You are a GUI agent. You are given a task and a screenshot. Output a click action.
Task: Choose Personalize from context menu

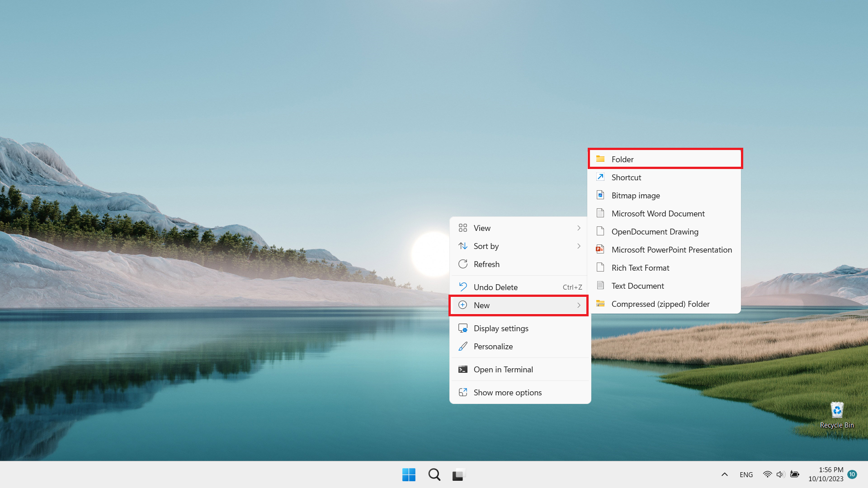520,347
